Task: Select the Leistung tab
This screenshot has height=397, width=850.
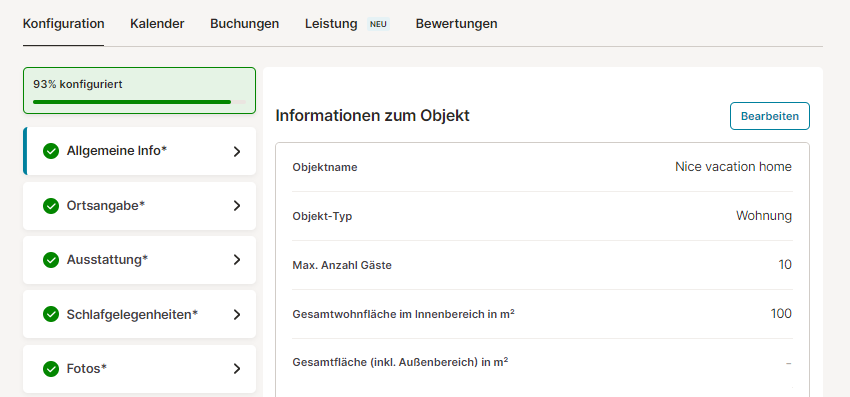Action: (331, 24)
